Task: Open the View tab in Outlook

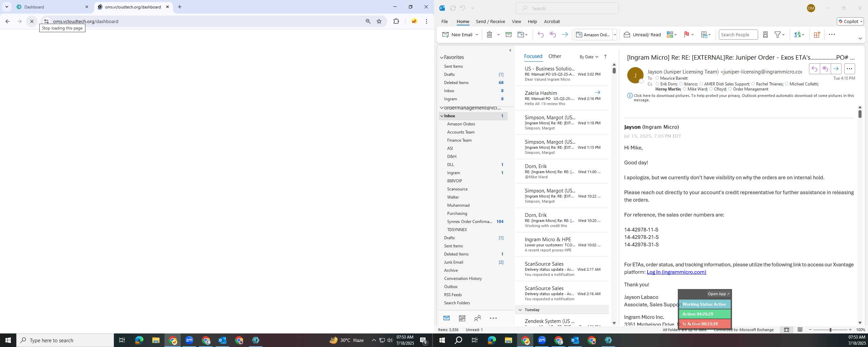Action: click(x=516, y=21)
